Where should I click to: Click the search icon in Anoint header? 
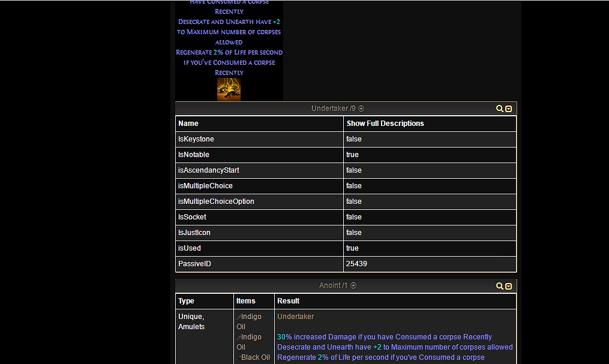click(x=499, y=286)
